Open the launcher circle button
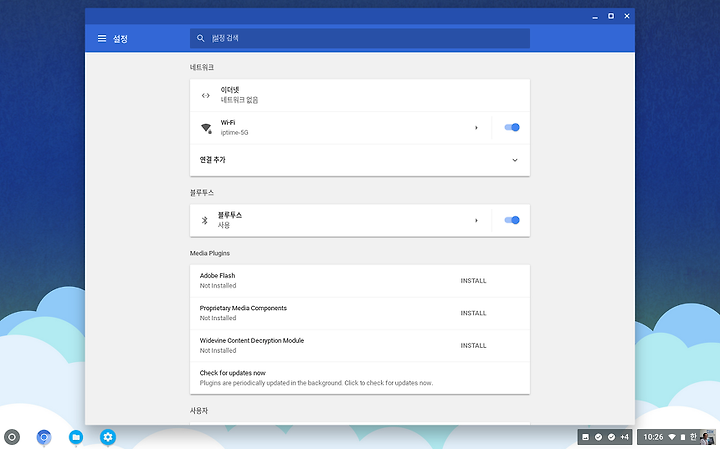720x449 pixels. point(12,437)
